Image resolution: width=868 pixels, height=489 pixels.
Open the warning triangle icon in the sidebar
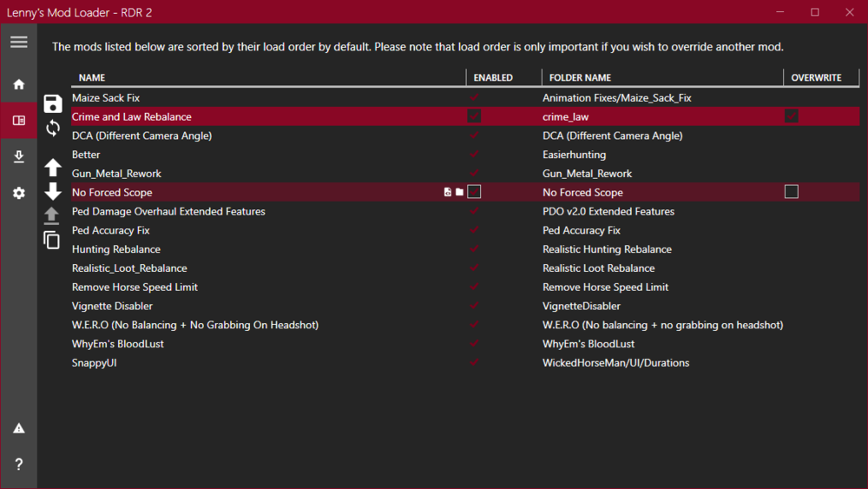18,428
